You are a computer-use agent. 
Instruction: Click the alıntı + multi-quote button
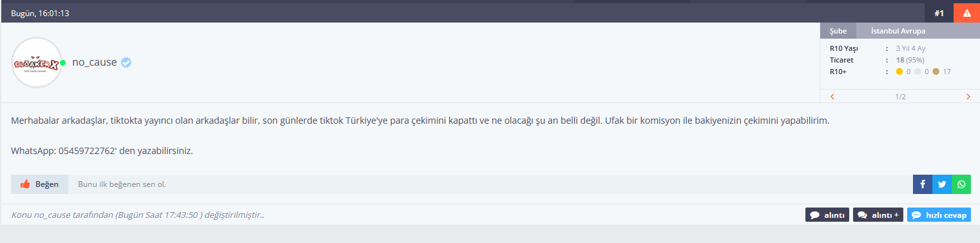pos(878,215)
